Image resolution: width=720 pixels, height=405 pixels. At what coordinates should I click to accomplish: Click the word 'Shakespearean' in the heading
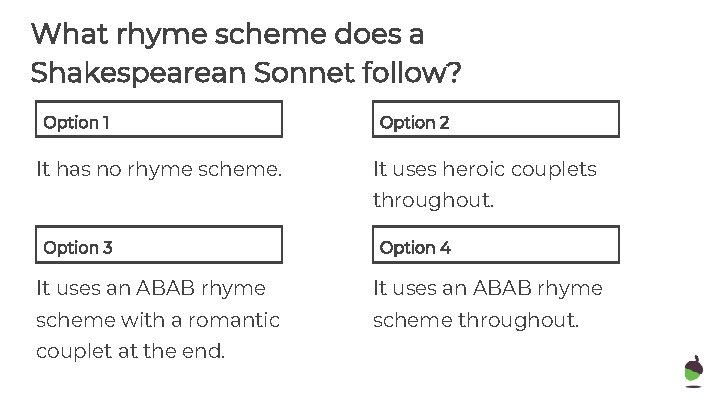[138, 73]
